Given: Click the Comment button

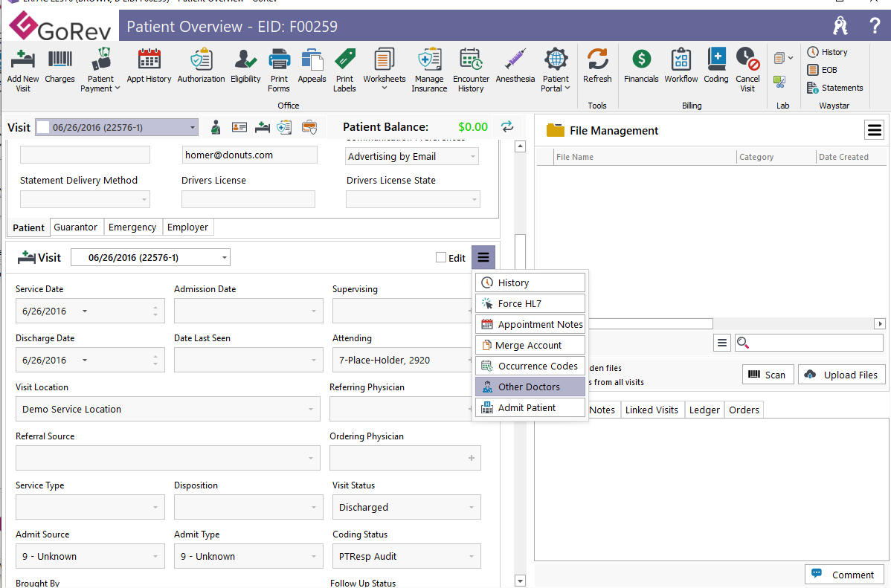Looking at the screenshot, I should click(x=844, y=575).
